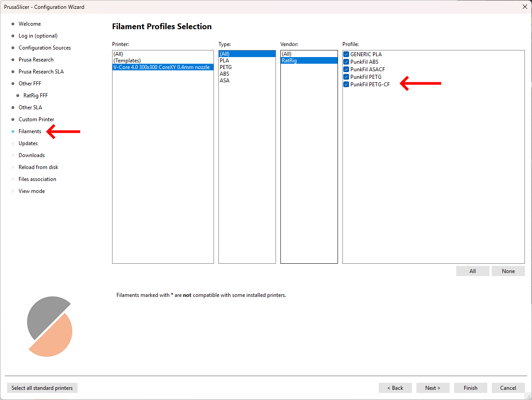This screenshot has width=532, height=400.
Task: Go to Other FFF page
Action: coord(30,84)
